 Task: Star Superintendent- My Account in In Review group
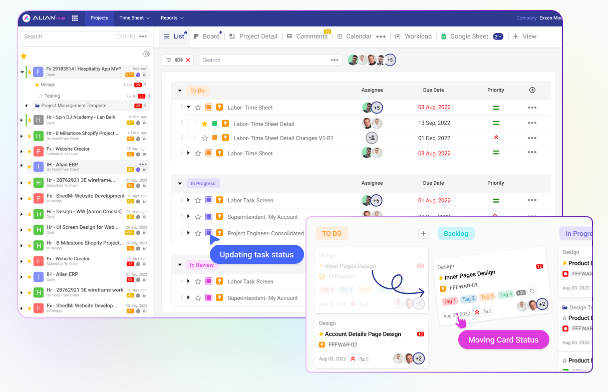pos(198,298)
